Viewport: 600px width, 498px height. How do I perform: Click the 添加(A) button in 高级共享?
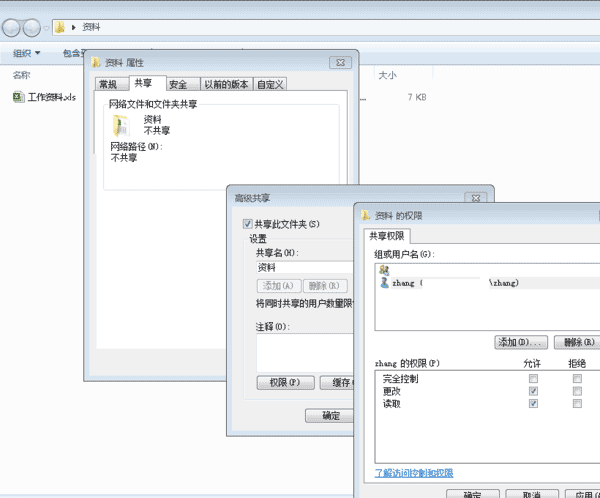click(279, 286)
